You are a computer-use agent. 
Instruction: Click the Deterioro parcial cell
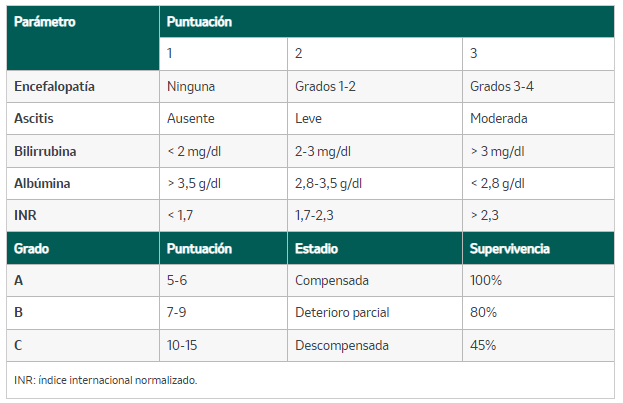(x=375, y=312)
